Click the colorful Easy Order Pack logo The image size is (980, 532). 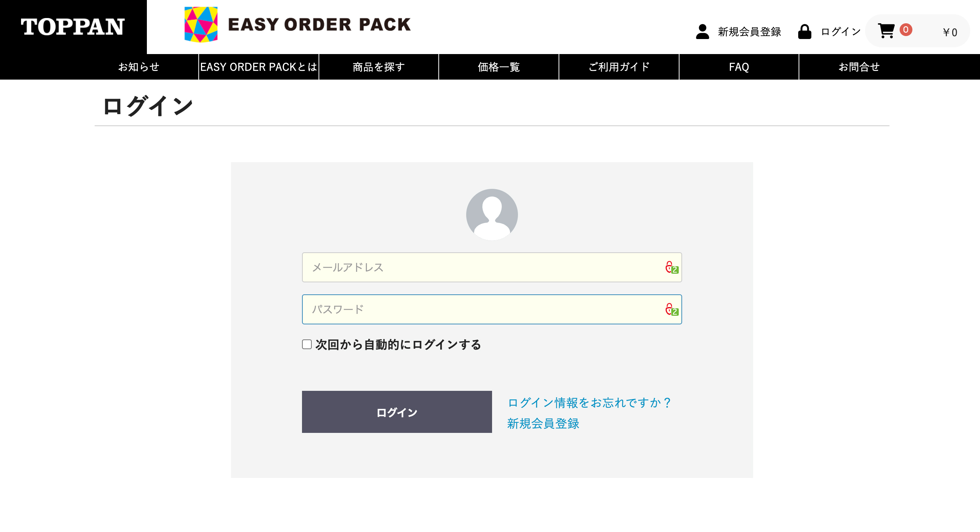(x=201, y=24)
